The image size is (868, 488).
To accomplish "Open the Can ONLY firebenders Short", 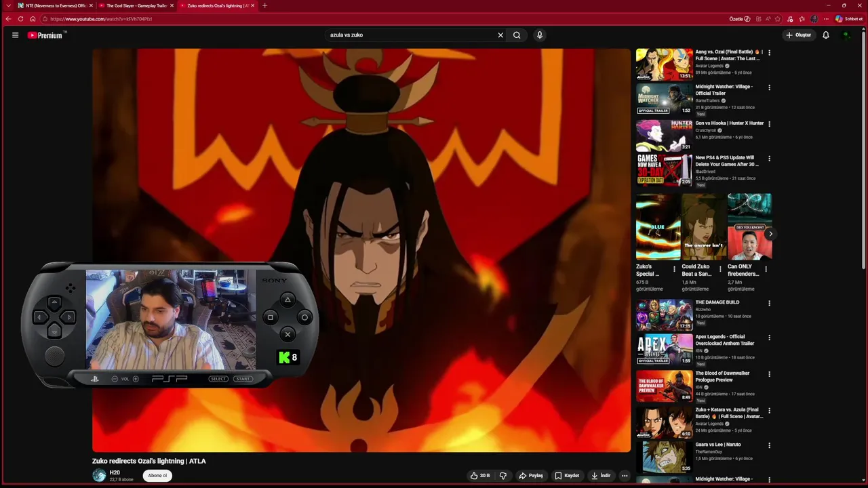I will (749, 226).
